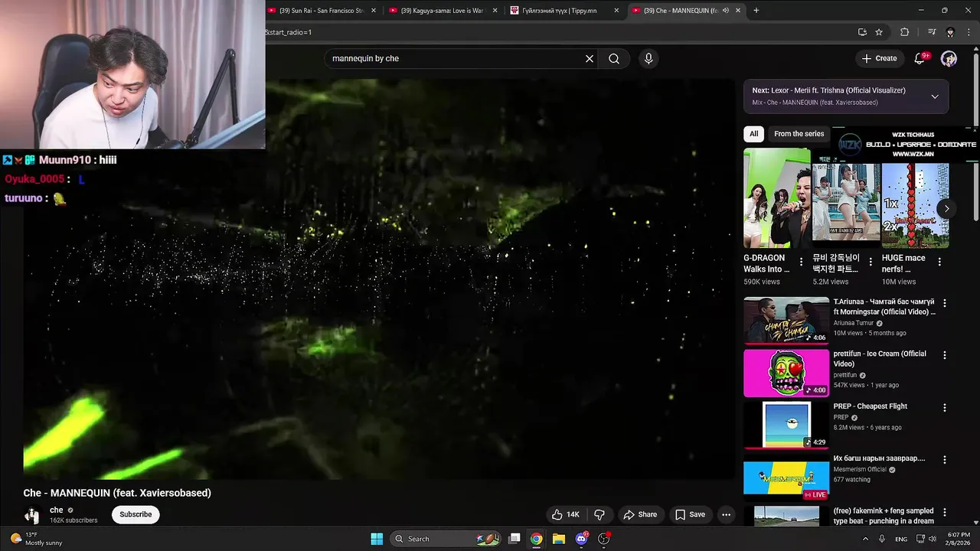Image resolution: width=980 pixels, height=551 pixels.
Task: Switch to the Tippy.mn tab
Action: pos(559,11)
